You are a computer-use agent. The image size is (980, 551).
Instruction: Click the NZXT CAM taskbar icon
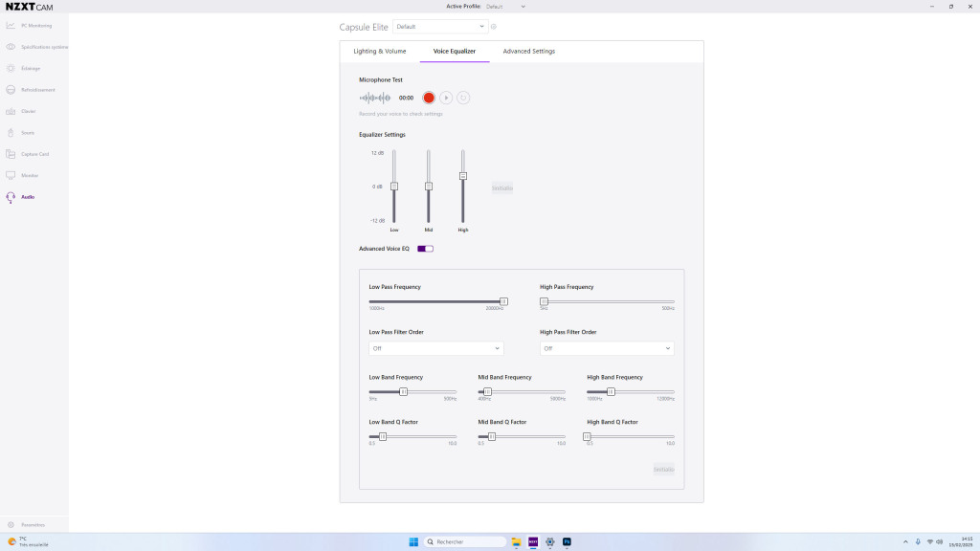[x=533, y=541]
